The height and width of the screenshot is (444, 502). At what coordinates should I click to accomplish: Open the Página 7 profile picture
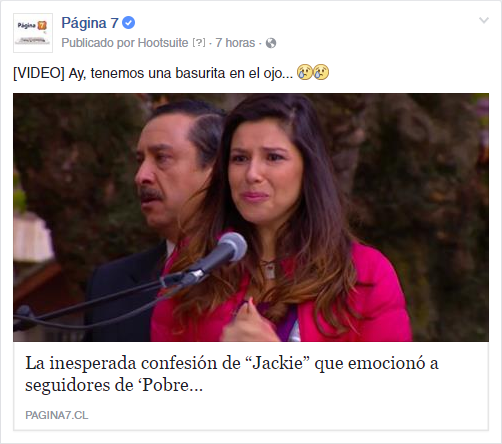click(x=33, y=33)
